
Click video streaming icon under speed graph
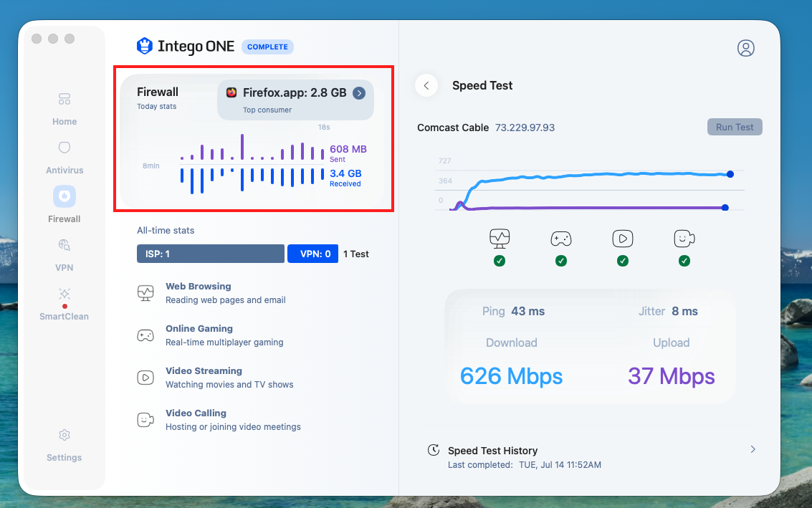623,238
